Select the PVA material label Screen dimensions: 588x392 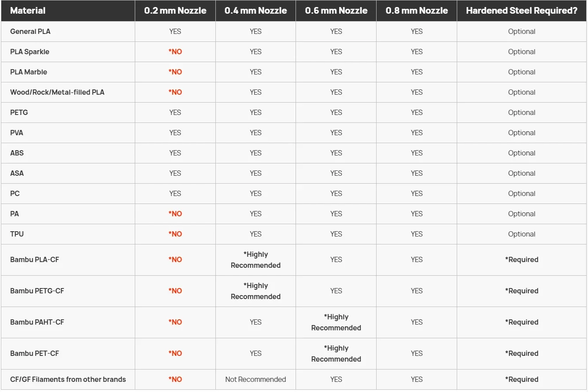pos(17,133)
